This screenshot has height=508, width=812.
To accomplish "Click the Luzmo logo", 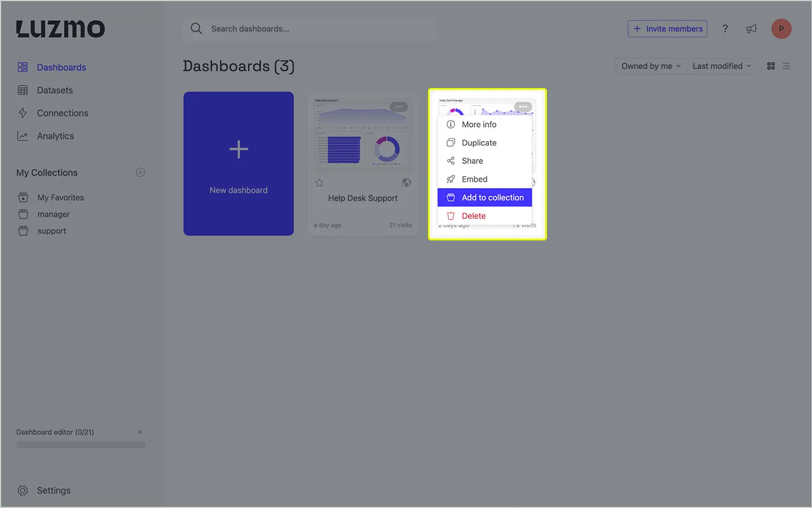I will [60, 29].
